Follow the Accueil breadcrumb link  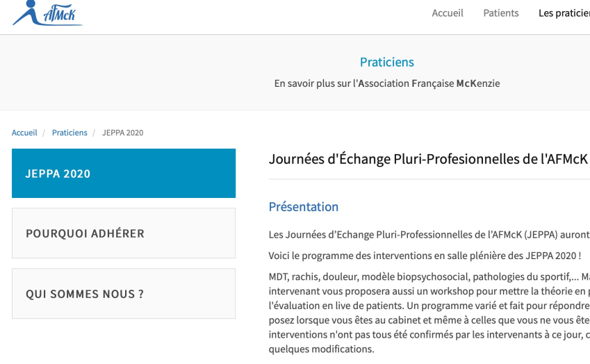pyautogui.click(x=24, y=133)
